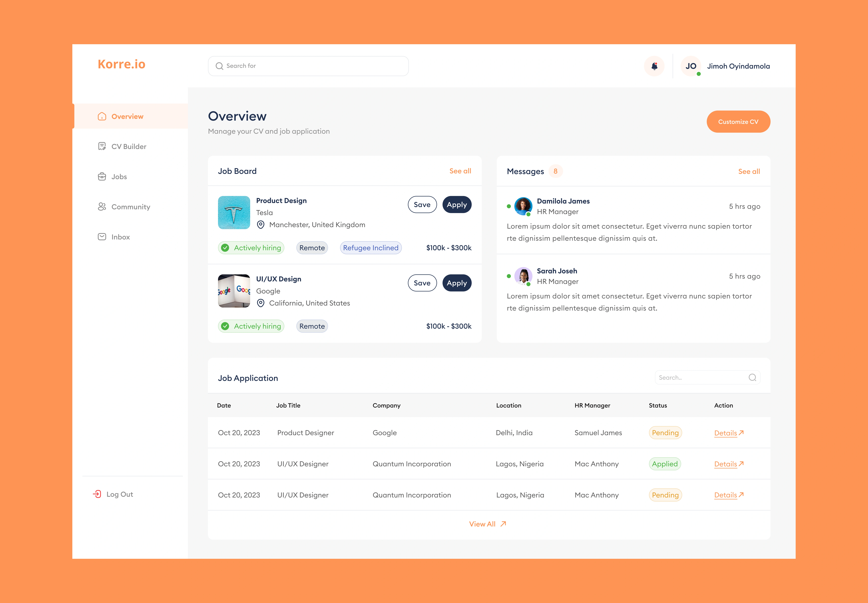Screen dimensions: 868x603
Task: Click Sarah Joseh's avatar photo
Action: [523, 276]
